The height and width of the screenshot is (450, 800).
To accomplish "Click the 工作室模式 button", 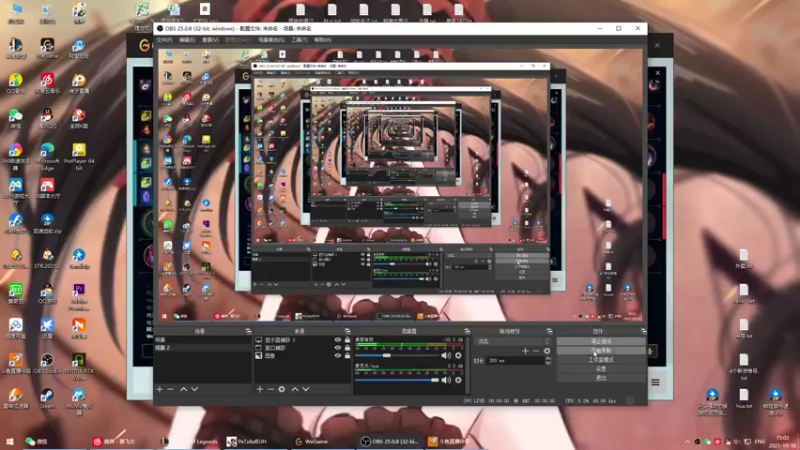I will [601, 360].
